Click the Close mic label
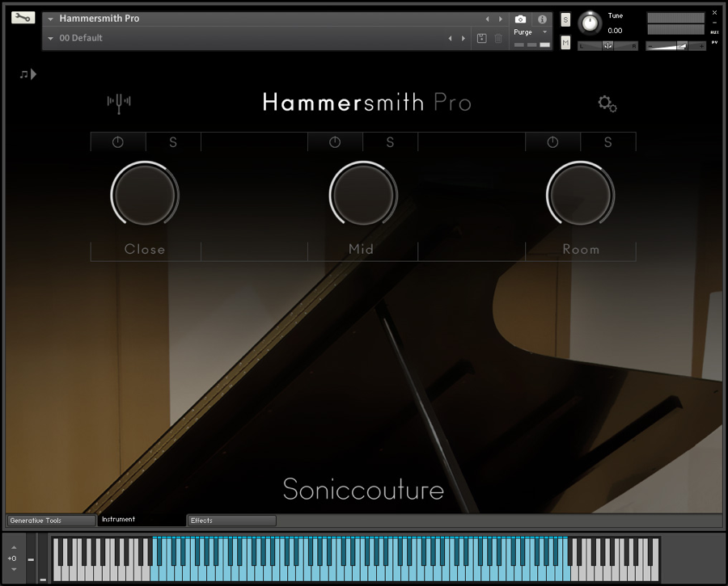 [x=145, y=249]
